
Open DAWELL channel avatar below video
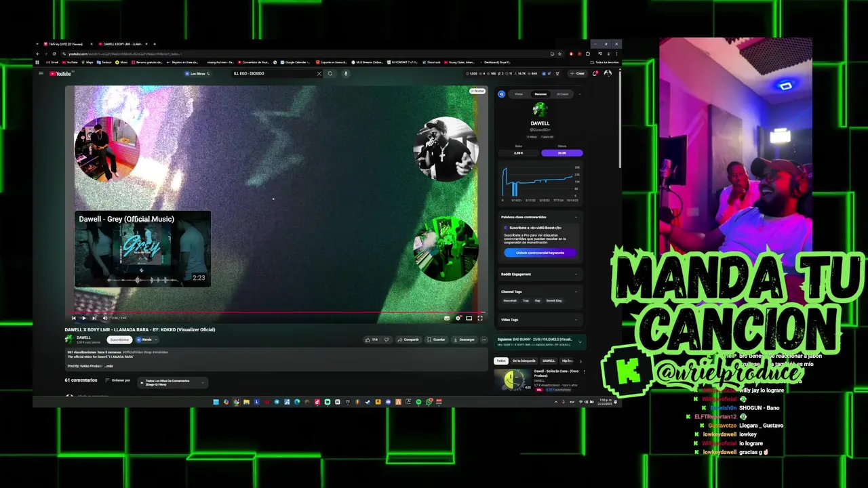(69, 339)
